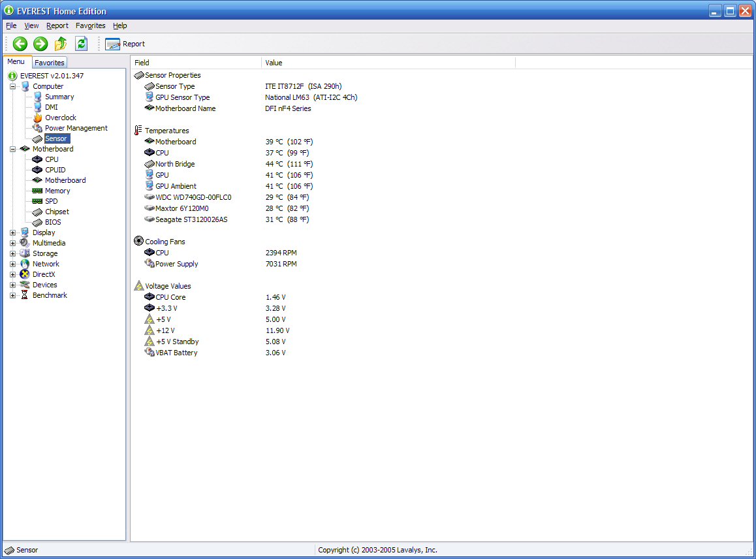The width and height of the screenshot is (756, 559).
Task: Expand the Storage tree node
Action: click(13, 253)
